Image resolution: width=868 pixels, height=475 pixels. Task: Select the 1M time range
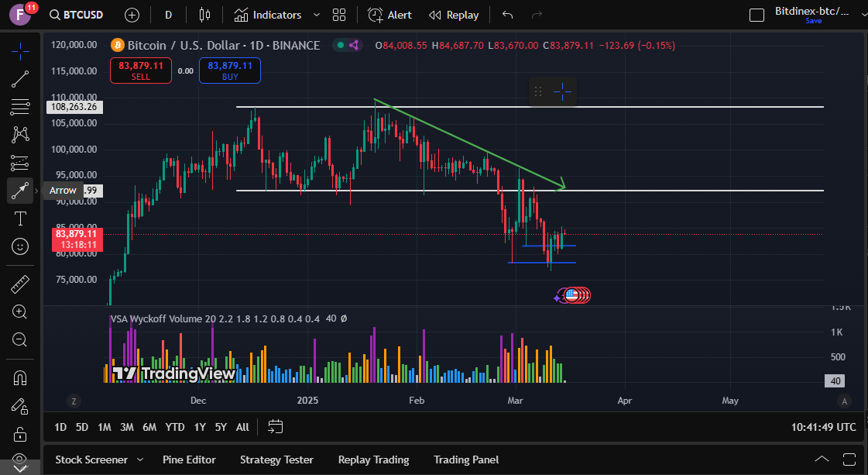pos(104,427)
